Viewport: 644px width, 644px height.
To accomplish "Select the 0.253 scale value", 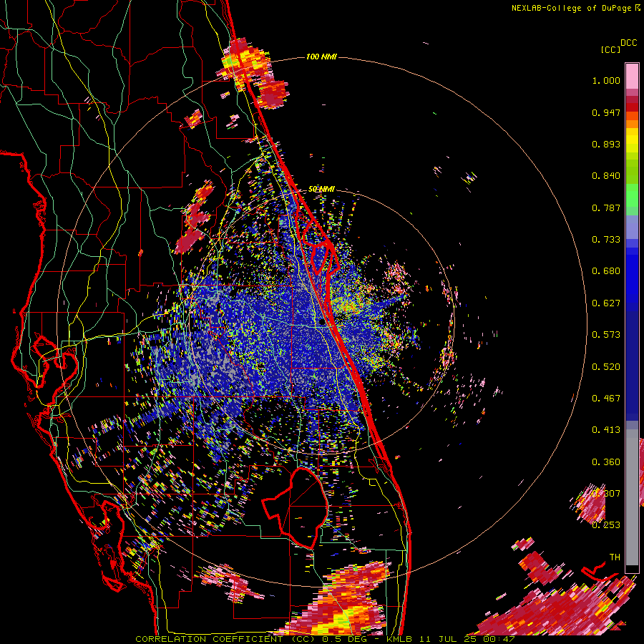I will [x=606, y=525].
